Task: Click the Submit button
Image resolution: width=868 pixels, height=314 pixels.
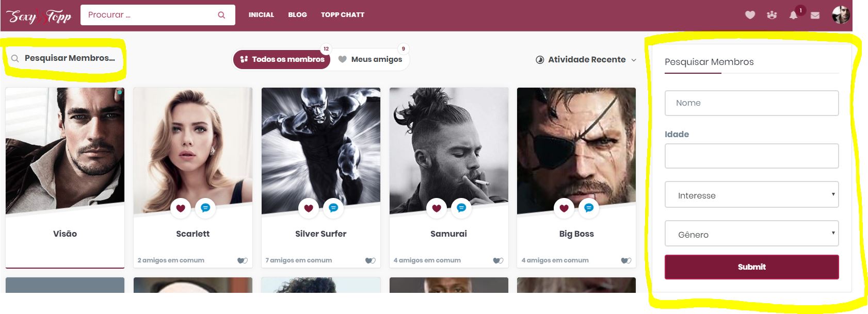Action: point(751,267)
